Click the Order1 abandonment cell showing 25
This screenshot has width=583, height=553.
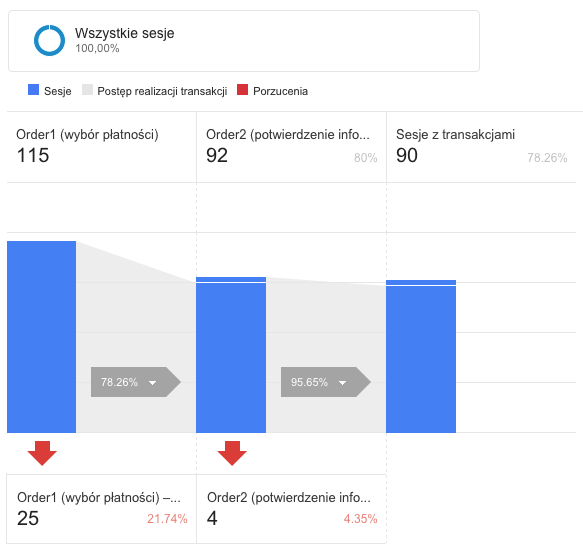pyautogui.click(x=102, y=509)
